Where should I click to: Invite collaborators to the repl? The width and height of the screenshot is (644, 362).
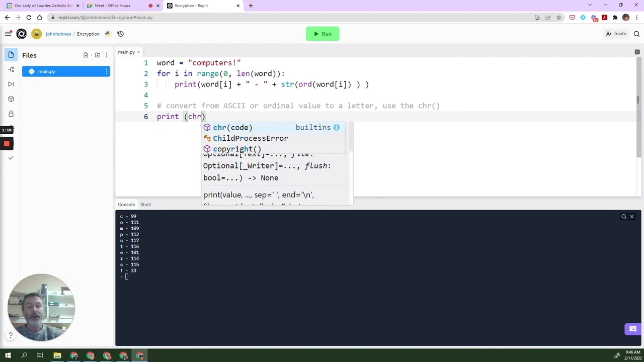point(616,34)
